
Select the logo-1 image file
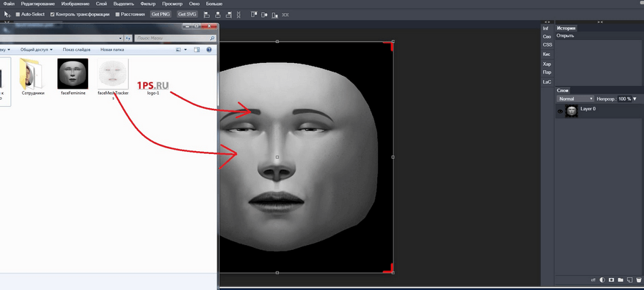pos(153,87)
